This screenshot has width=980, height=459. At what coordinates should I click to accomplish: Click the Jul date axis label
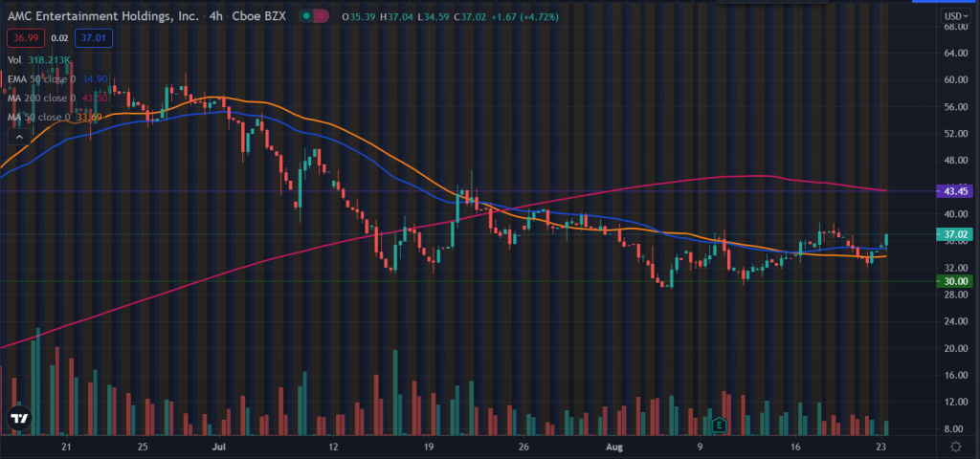[x=218, y=448]
